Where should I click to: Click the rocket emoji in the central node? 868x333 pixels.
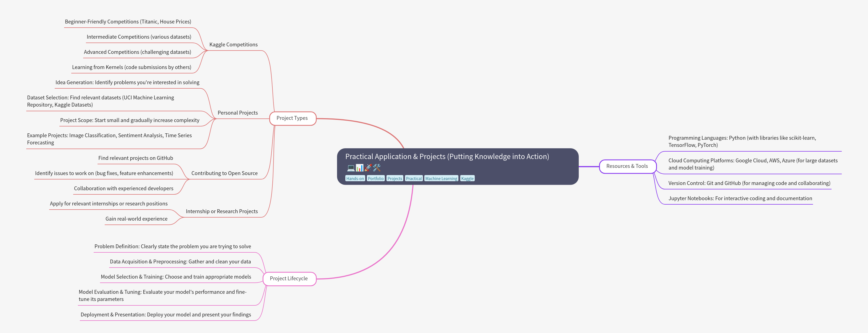368,167
